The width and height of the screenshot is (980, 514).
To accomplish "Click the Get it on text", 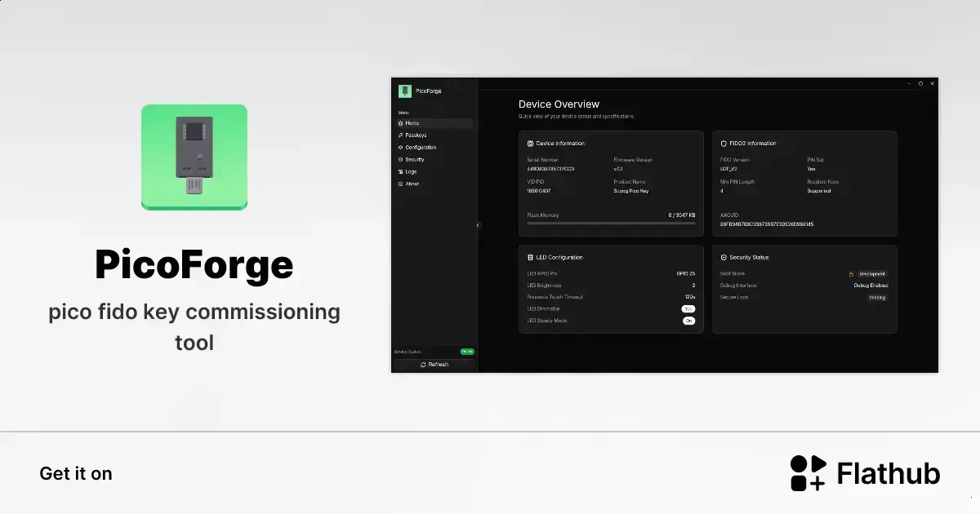I will pos(76,474).
